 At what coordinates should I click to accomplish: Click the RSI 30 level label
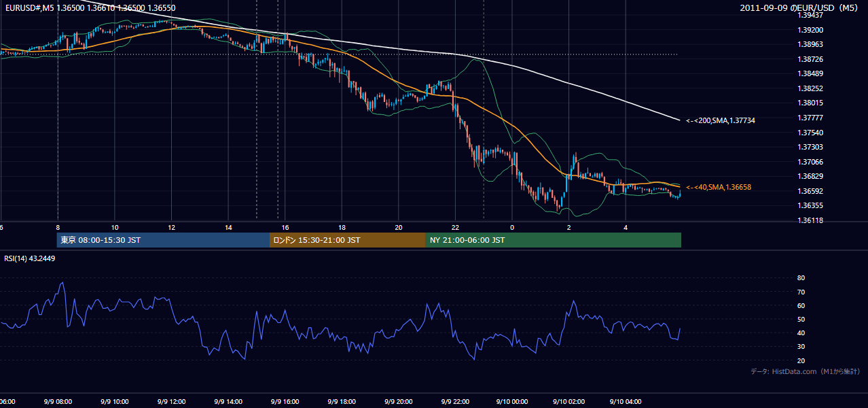click(x=801, y=347)
